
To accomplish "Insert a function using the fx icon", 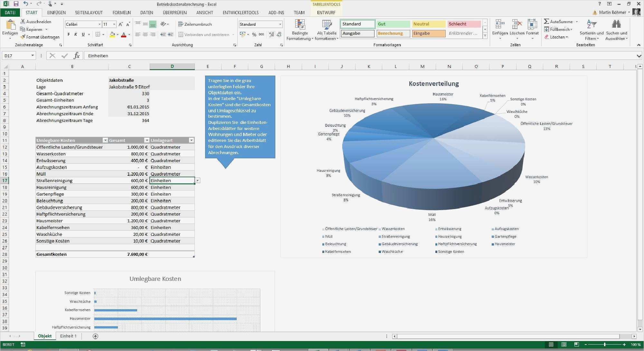I will [76, 55].
